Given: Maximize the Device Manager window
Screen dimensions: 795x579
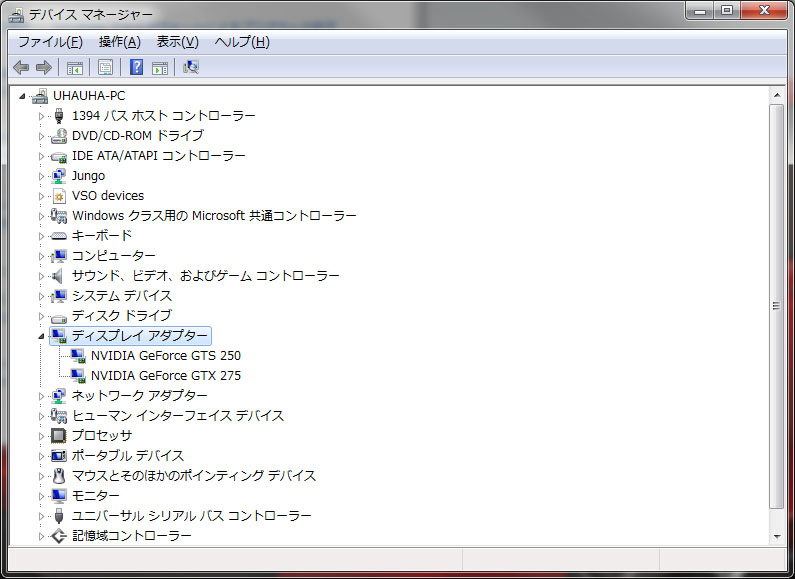Looking at the screenshot, I should pos(727,10).
